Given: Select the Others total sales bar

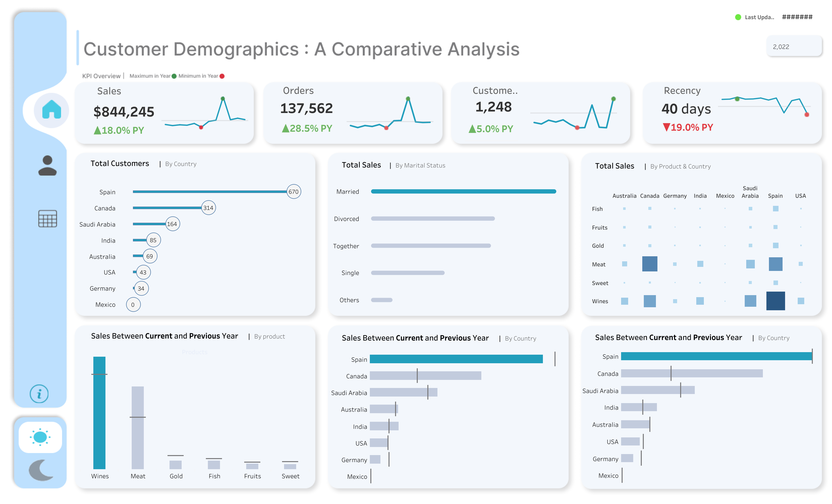Looking at the screenshot, I should click(381, 300).
